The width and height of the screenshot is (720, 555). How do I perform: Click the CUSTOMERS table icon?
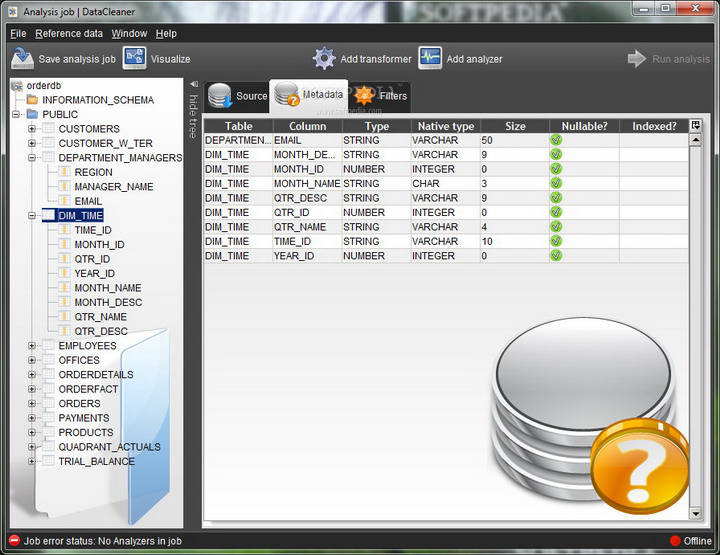point(48,129)
